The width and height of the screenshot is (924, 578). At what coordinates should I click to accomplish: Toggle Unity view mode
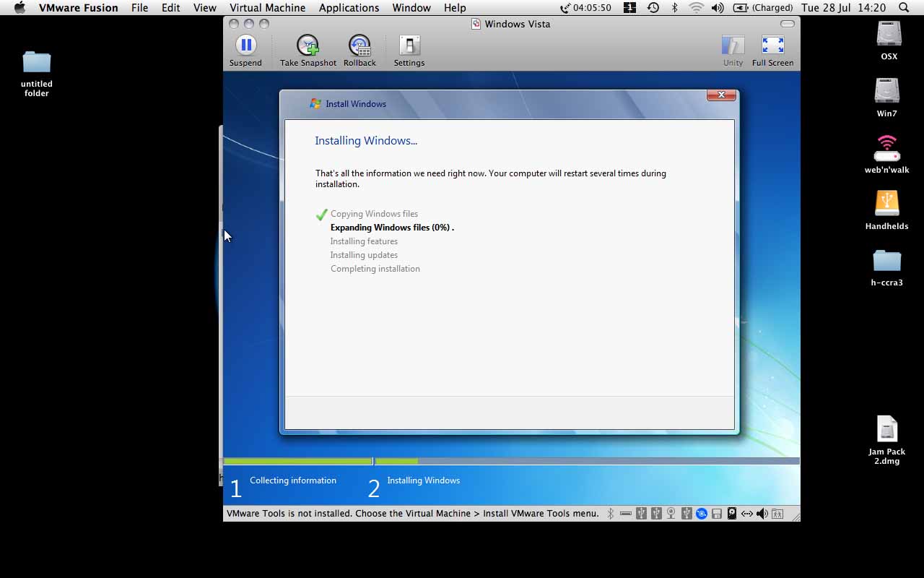(733, 46)
